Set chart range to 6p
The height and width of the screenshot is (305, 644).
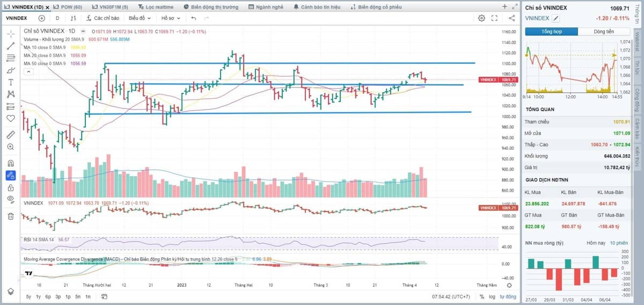pyautogui.click(x=48, y=296)
